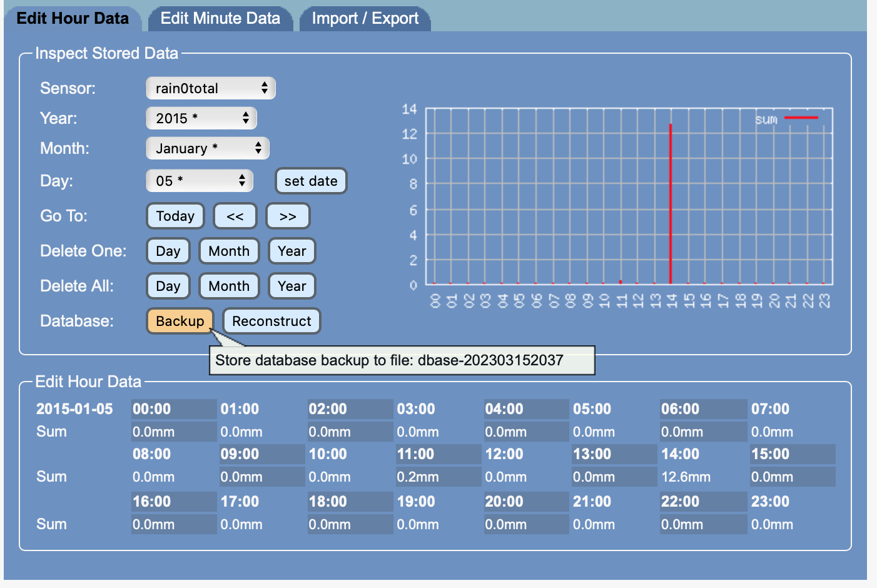
Task: Expand the Year dropdown showing 2015
Action: (201, 118)
